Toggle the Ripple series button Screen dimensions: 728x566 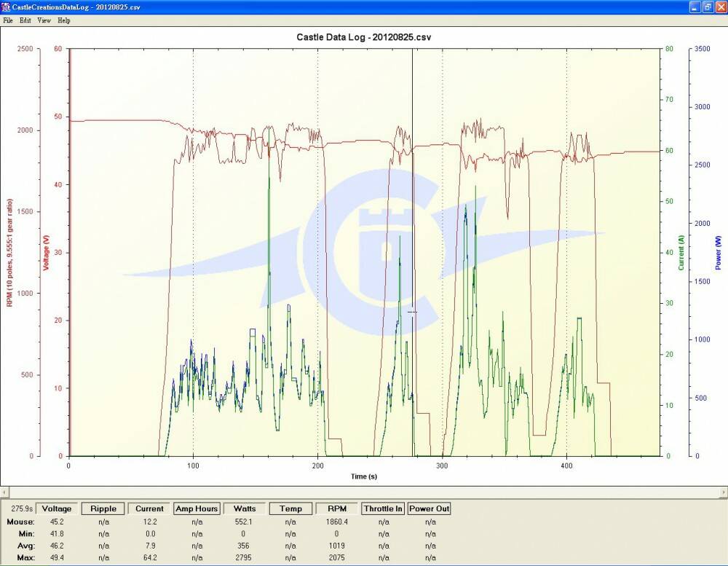click(x=103, y=508)
